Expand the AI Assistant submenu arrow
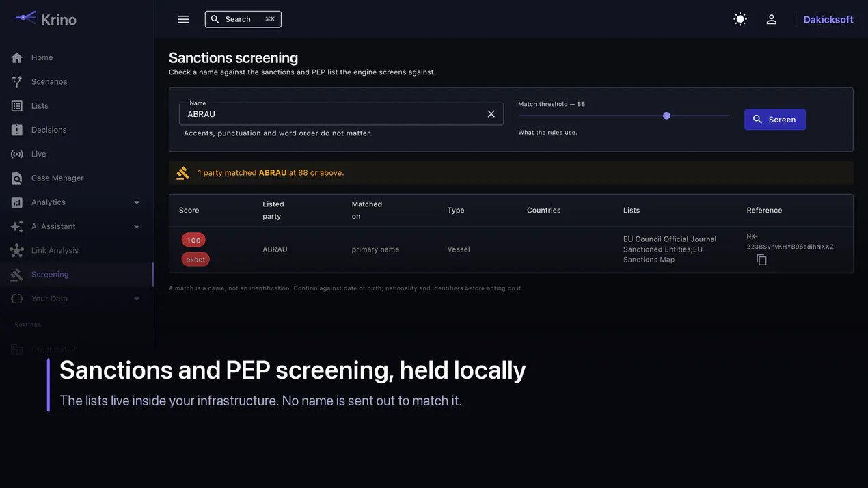The width and height of the screenshot is (868, 488). click(137, 226)
